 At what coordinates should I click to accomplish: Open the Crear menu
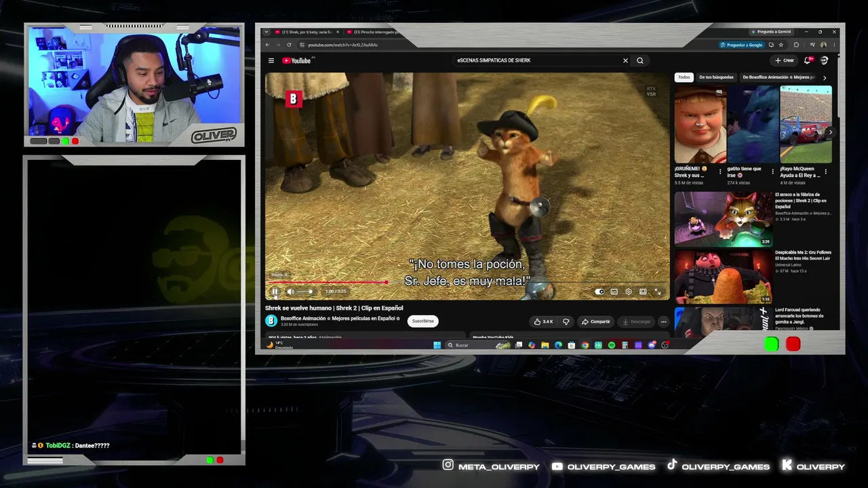(x=785, y=60)
